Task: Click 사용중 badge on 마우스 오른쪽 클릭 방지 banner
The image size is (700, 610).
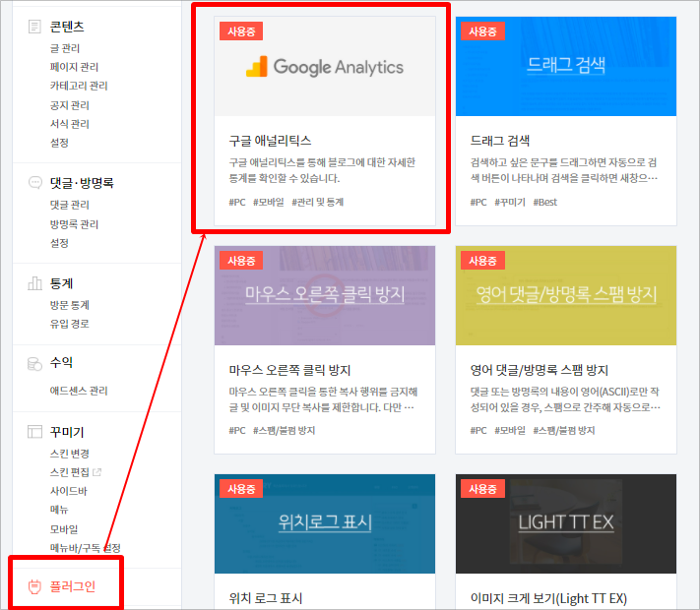Action: tap(241, 261)
